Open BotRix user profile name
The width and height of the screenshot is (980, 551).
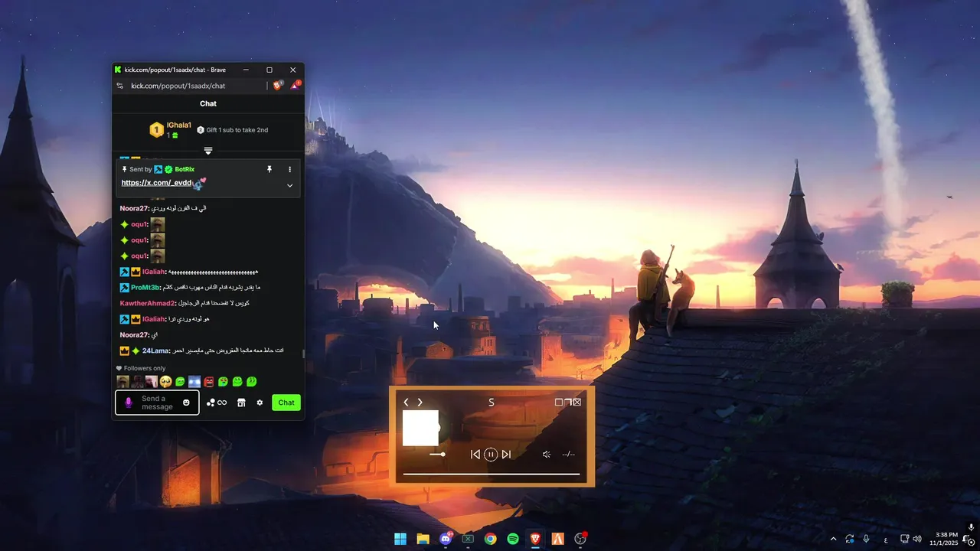(185, 169)
